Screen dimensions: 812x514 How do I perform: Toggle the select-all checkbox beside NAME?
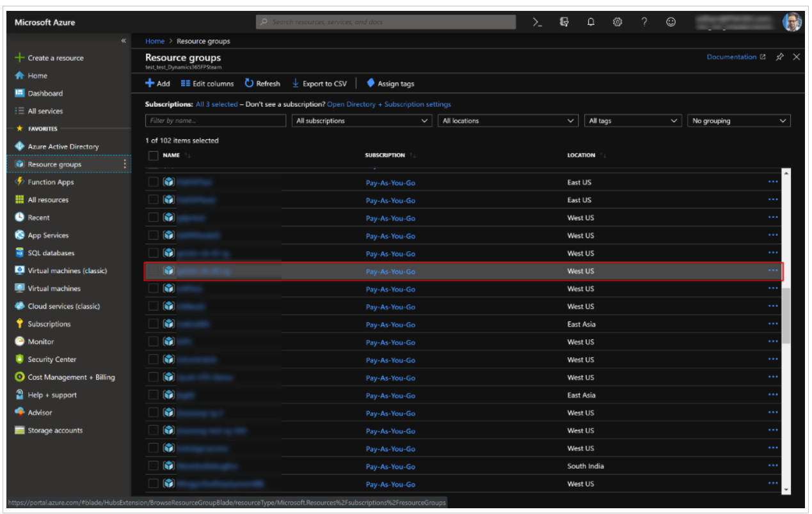(153, 155)
